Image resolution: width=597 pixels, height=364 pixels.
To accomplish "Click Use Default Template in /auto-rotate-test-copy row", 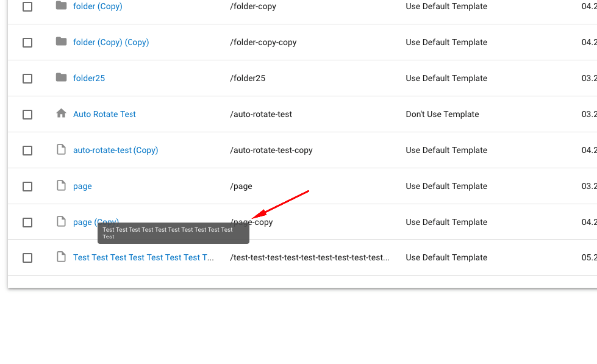I will (446, 151).
